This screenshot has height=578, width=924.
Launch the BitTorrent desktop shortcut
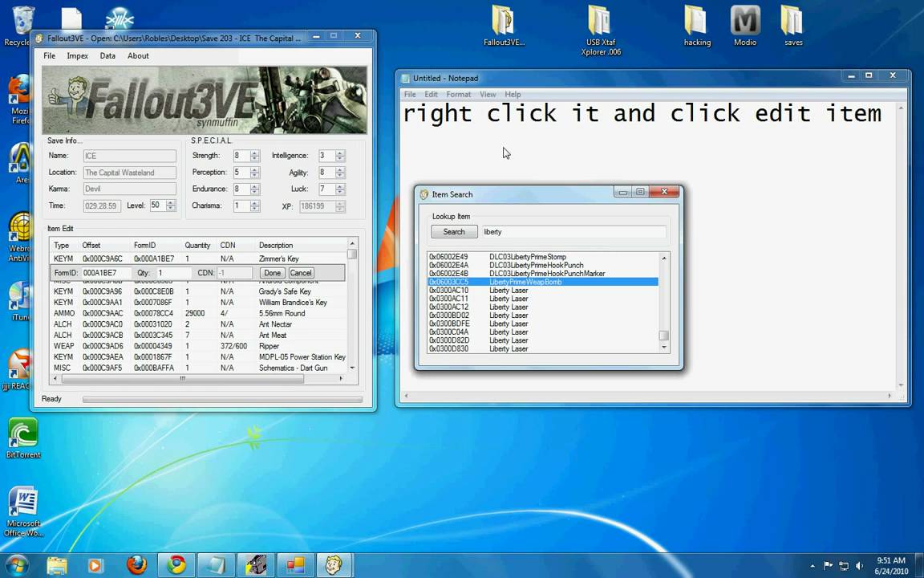(x=23, y=438)
